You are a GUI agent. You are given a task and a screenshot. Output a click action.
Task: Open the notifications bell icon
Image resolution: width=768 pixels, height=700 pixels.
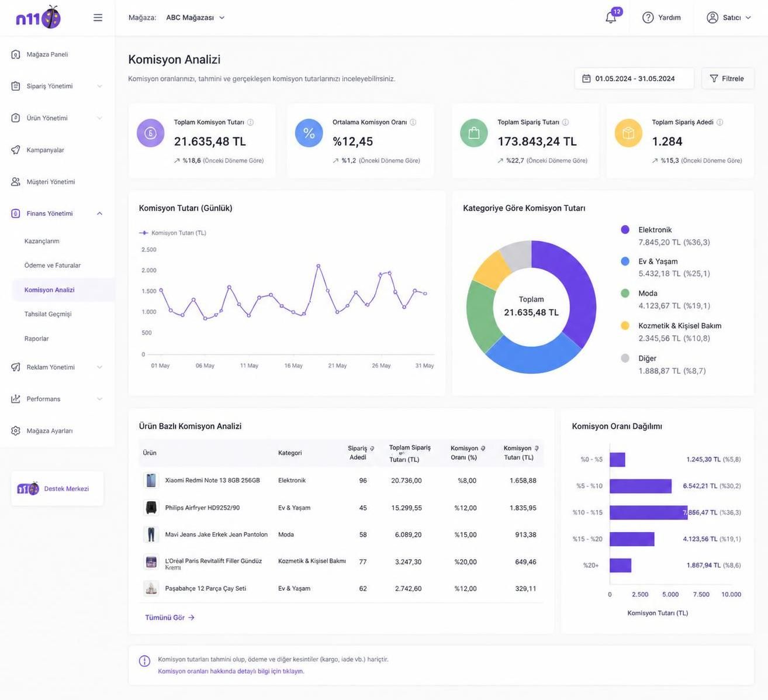click(x=611, y=18)
